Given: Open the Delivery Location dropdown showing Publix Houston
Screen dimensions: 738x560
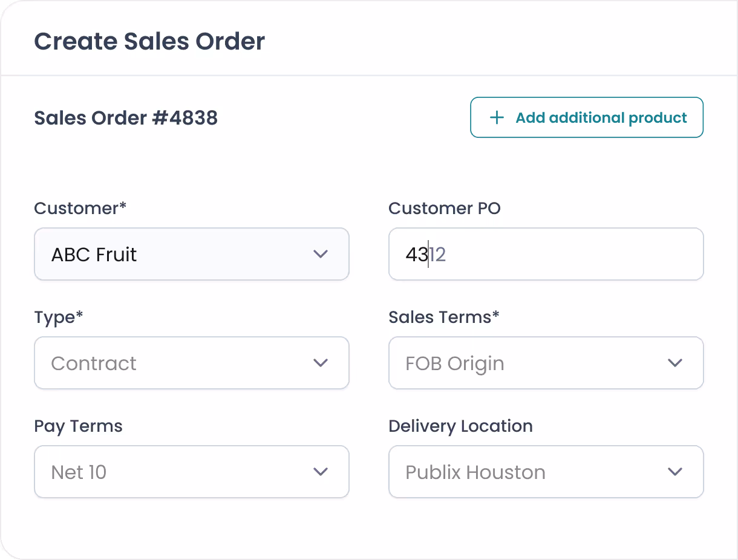Looking at the screenshot, I should [x=546, y=472].
